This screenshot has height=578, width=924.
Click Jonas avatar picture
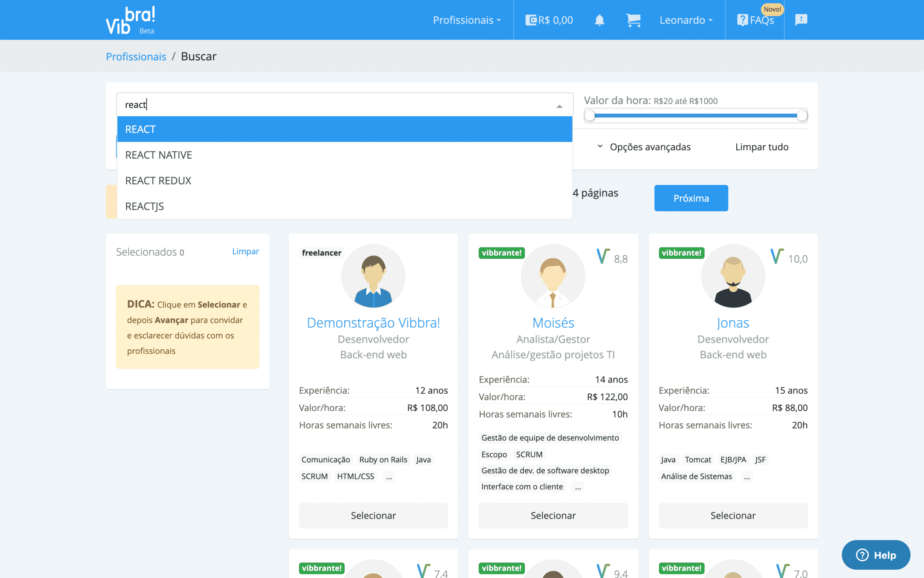tap(733, 276)
